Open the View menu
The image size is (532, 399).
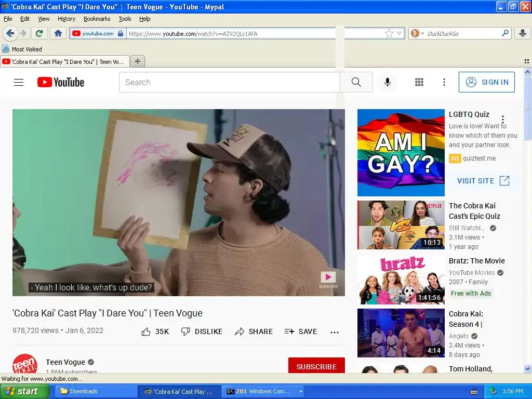point(44,19)
